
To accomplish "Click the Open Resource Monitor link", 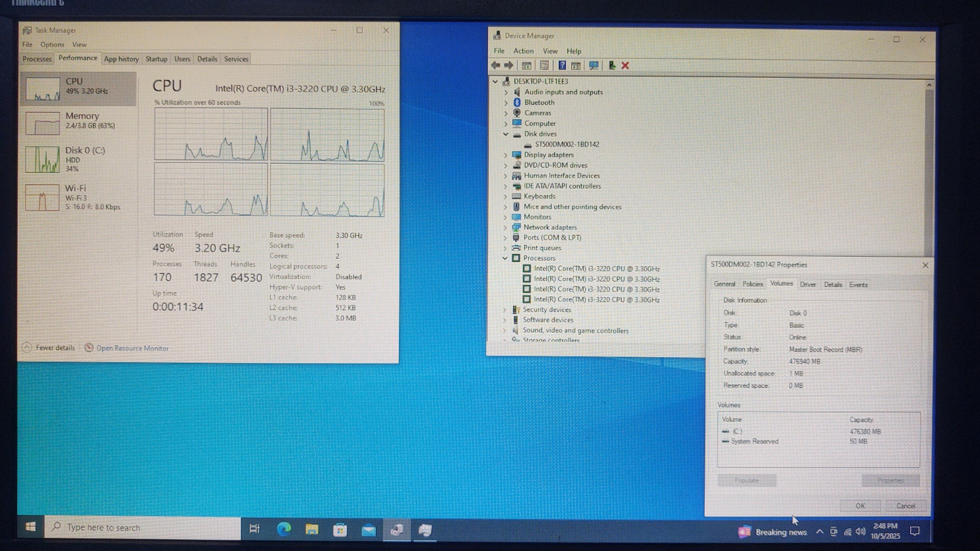I will click(132, 348).
